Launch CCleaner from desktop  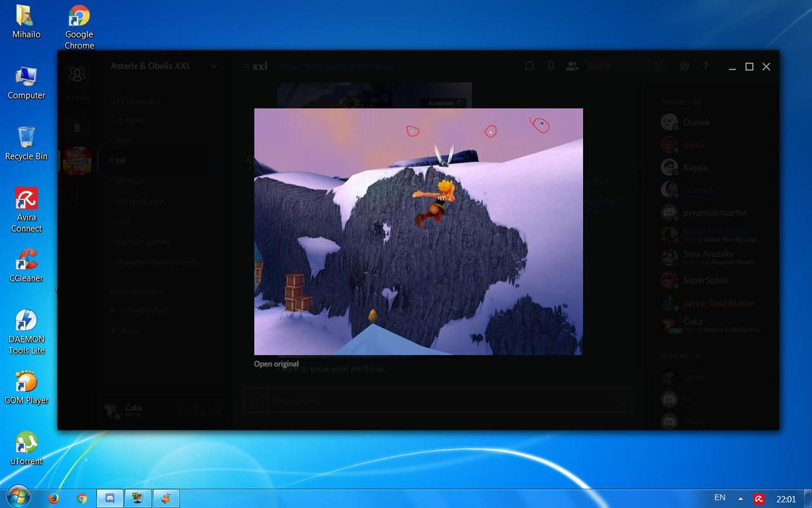pyautogui.click(x=27, y=265)
